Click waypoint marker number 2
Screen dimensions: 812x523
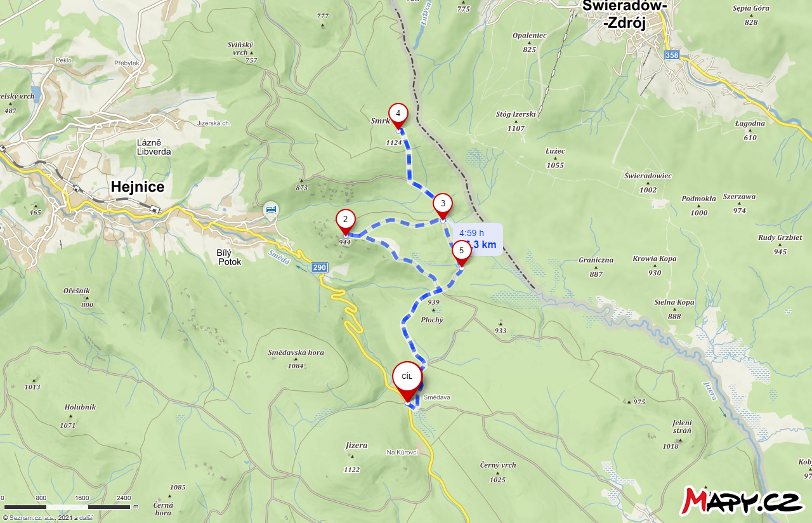(x=345, y=222)
